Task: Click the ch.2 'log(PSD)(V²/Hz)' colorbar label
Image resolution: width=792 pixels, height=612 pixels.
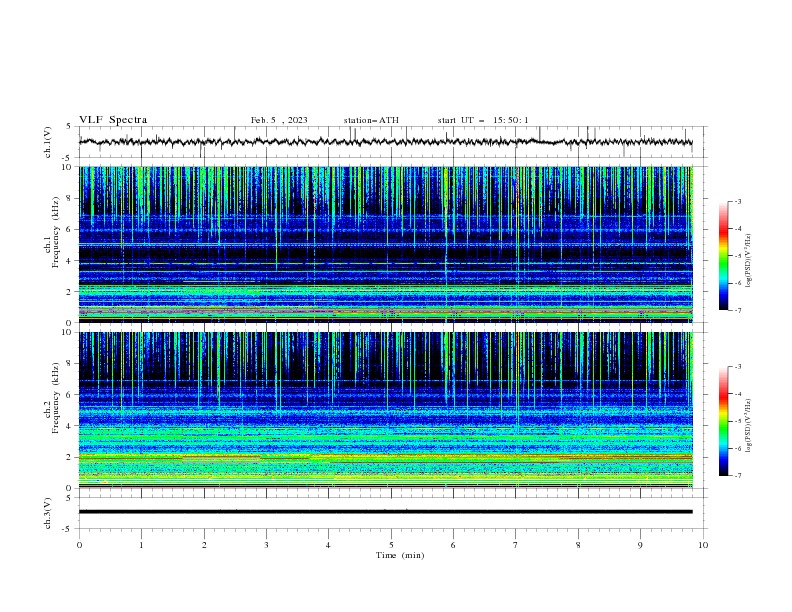Action: point(748,425)
